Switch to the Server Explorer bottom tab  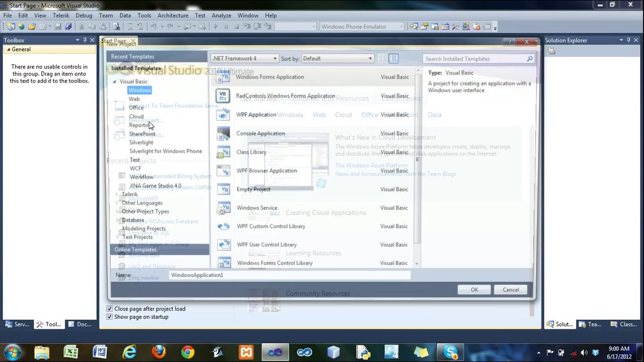click(17, 324)
